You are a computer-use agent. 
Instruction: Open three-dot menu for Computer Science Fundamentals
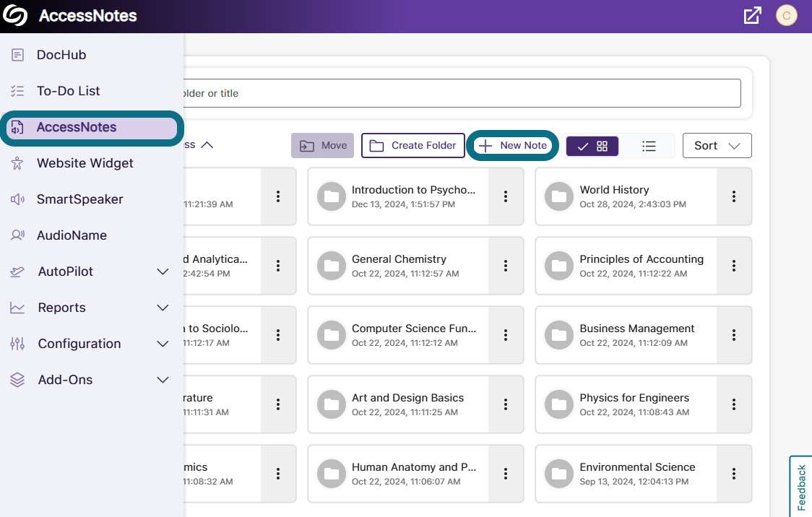(x=506, y=335)
